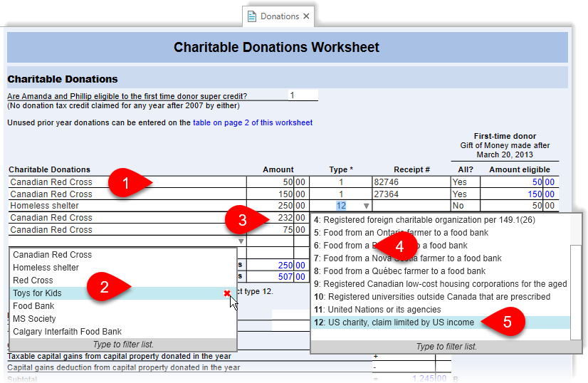Select type 8 Québec farmer option
588x383 pixels.
coord(440,271)
